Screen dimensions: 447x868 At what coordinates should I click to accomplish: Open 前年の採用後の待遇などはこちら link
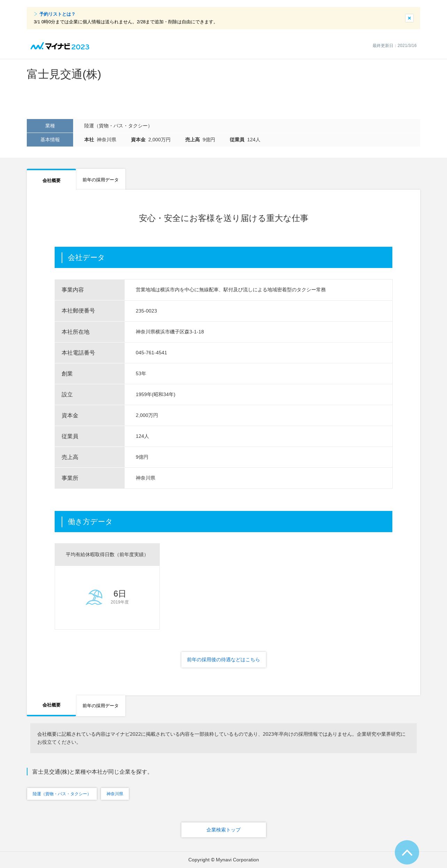223,659
